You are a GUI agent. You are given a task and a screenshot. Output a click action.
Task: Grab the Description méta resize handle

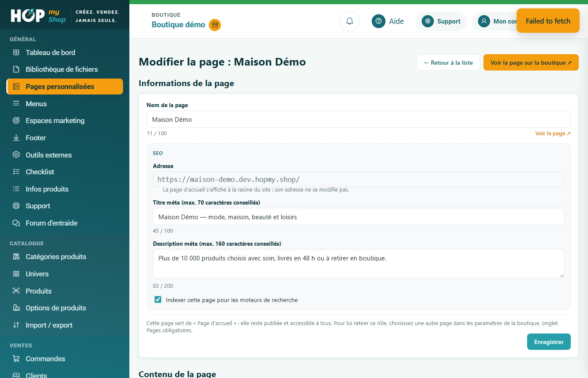[x=562, y=276]
